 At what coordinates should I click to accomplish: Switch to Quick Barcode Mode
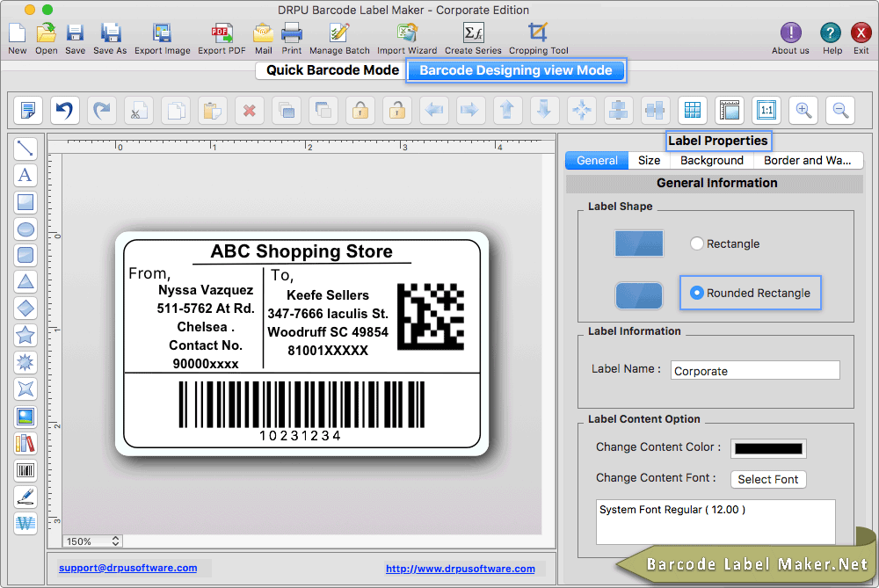point(332,70)
